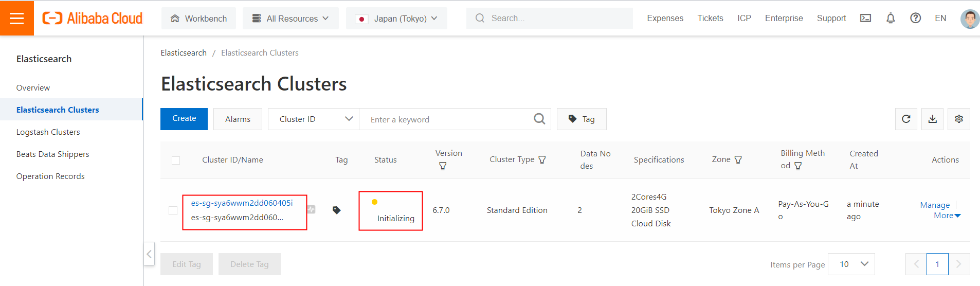
Task: Select page 1 in pagination
Action: pos(937,264)
